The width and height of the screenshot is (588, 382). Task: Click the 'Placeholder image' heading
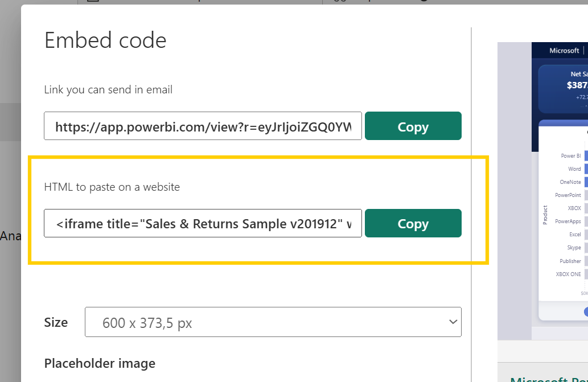pos(100,364)
